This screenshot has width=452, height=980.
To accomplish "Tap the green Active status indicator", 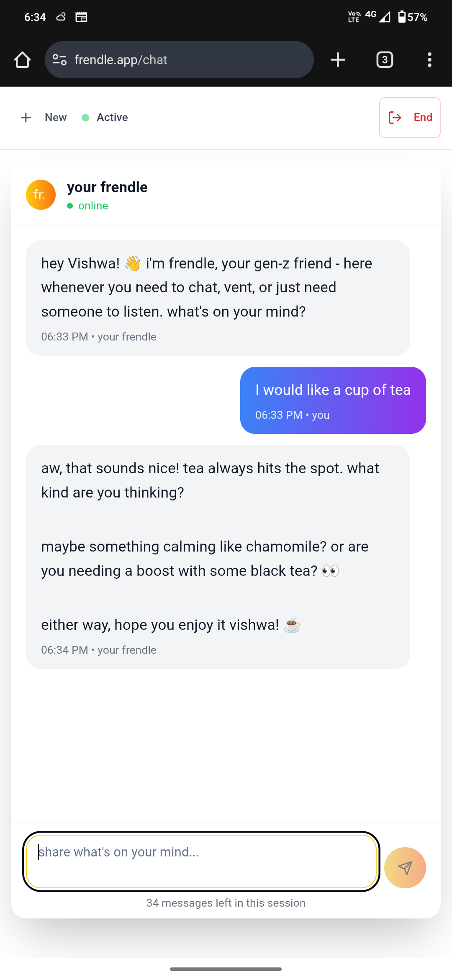I will pos(85,118).
